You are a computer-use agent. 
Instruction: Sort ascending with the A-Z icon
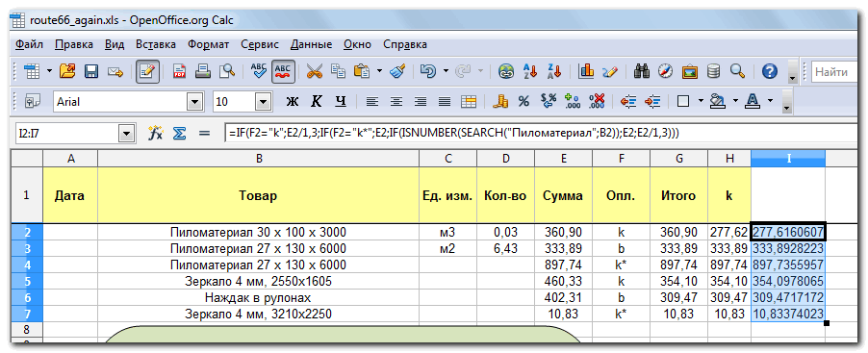tap(530, 71)
